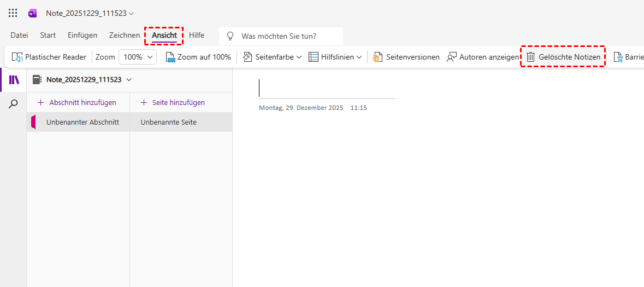
Task: Open Gelöschte Notizen
Action: [563, 57]
